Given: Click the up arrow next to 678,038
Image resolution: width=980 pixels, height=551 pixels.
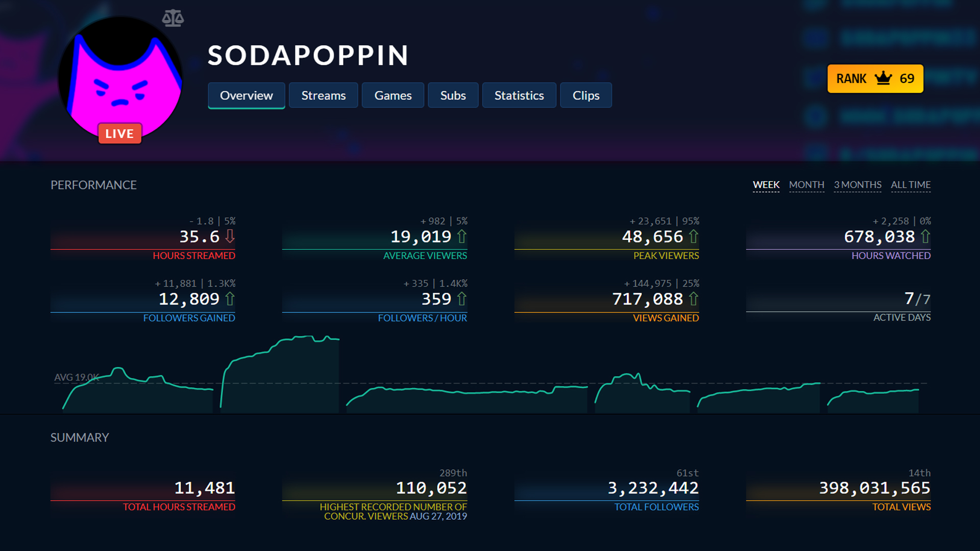Looking at the screenshot, I should tap(925, 236).
